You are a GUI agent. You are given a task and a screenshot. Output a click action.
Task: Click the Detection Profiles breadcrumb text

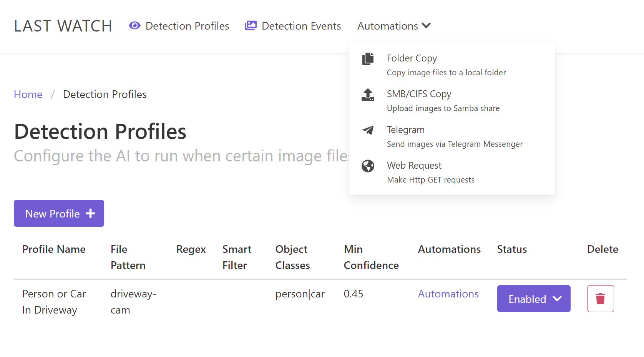click(105, 94)
